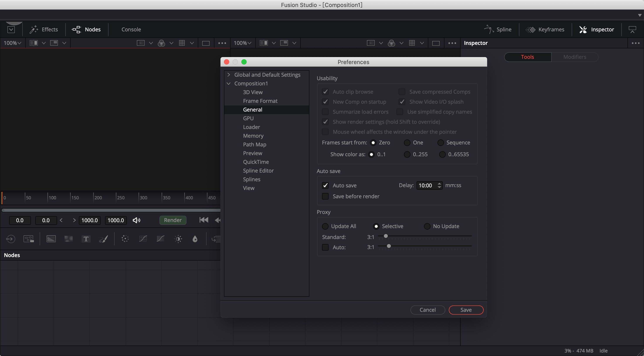The height and width of the screenshot is (356, 644).
Task: Click the split A/B view icon in left viewer
Action: [x=34, y=43]
